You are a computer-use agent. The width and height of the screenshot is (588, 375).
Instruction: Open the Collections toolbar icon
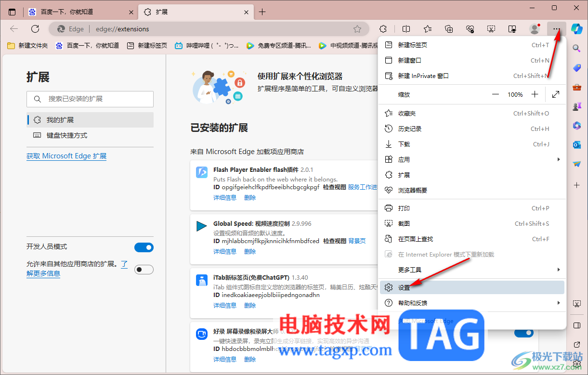click(449, 29)
